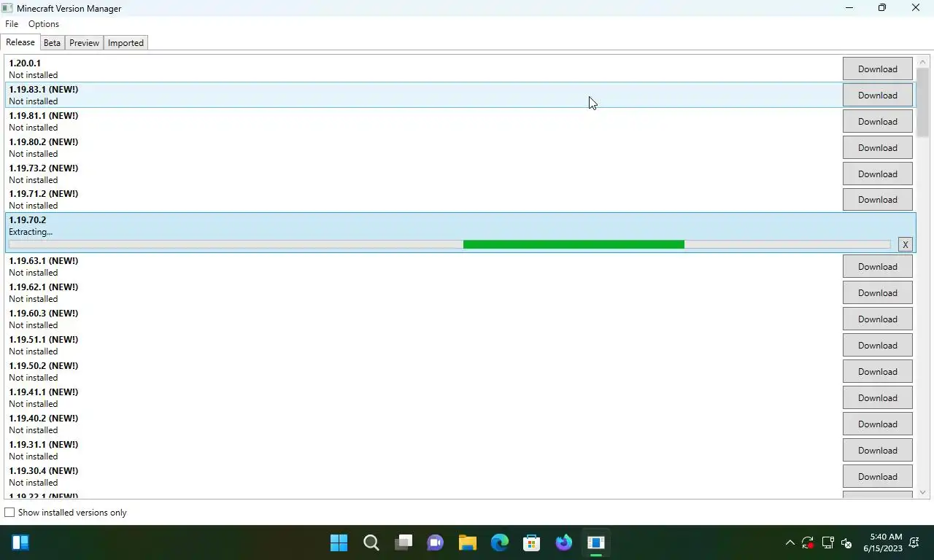Click the scrollbar up arrow
Screen dimensions: 934x560
pyautogui.click(x=922, y=62)
